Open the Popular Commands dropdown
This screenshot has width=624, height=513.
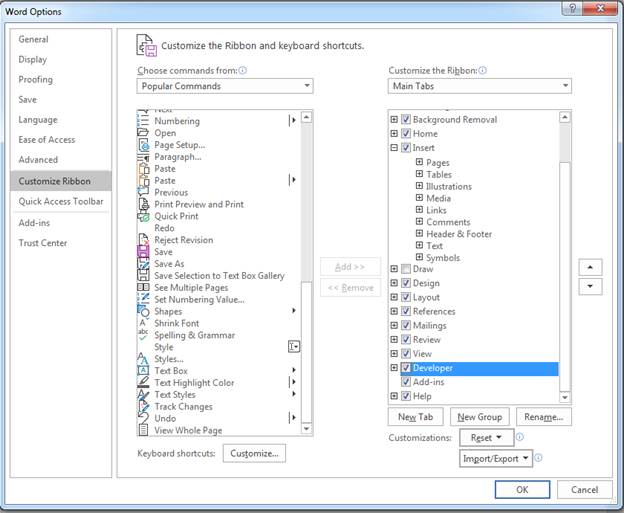click(225, 86)
